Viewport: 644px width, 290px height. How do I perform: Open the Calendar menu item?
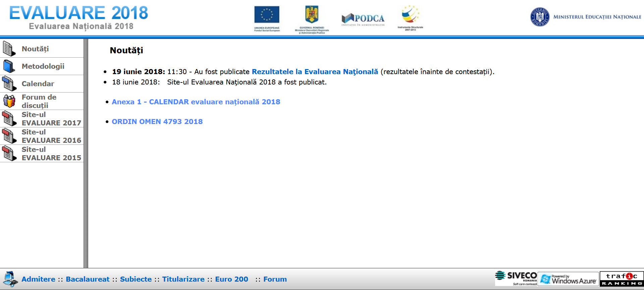tap(38, 84)
